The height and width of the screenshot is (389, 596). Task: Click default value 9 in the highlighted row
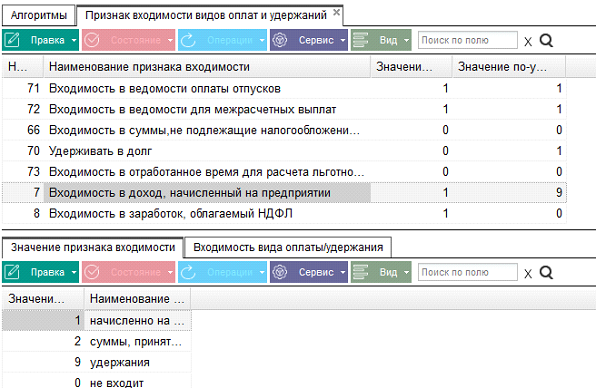[559, 192]
